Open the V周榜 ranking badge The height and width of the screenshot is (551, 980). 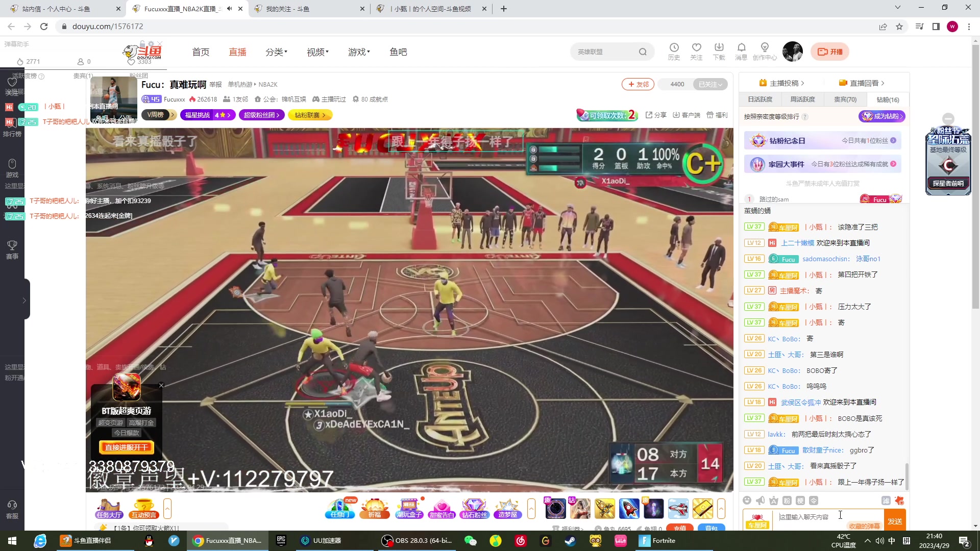(159, 115)
